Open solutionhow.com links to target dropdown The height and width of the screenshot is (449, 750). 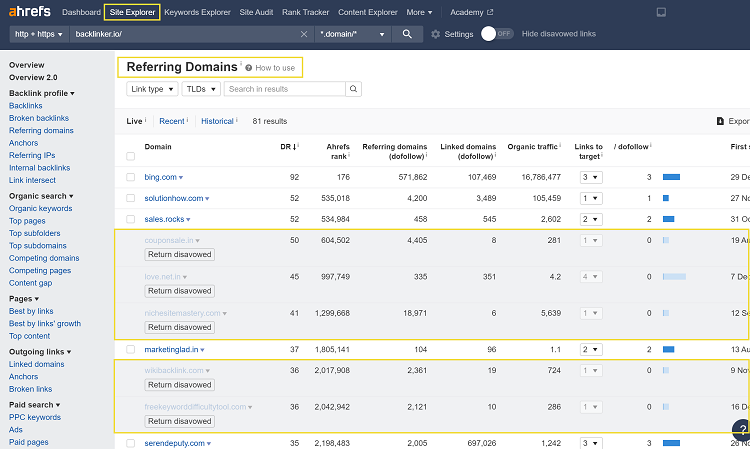[591, 198]
